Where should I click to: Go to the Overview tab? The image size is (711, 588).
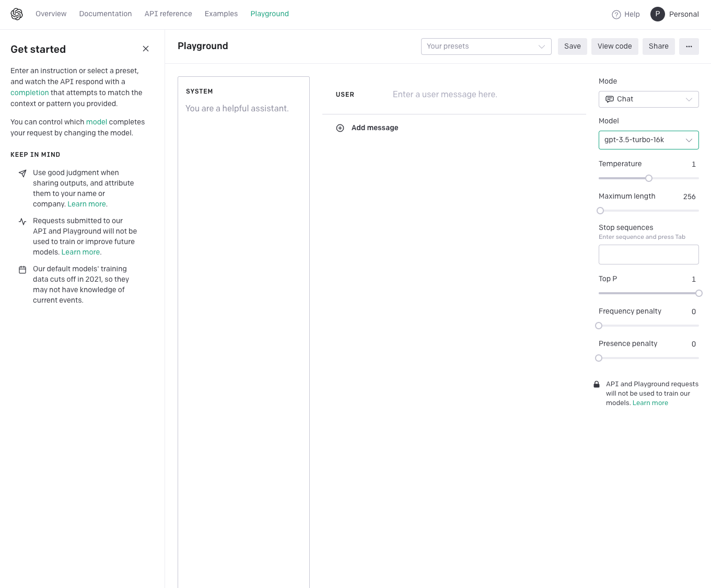click(x=51, y=14)
